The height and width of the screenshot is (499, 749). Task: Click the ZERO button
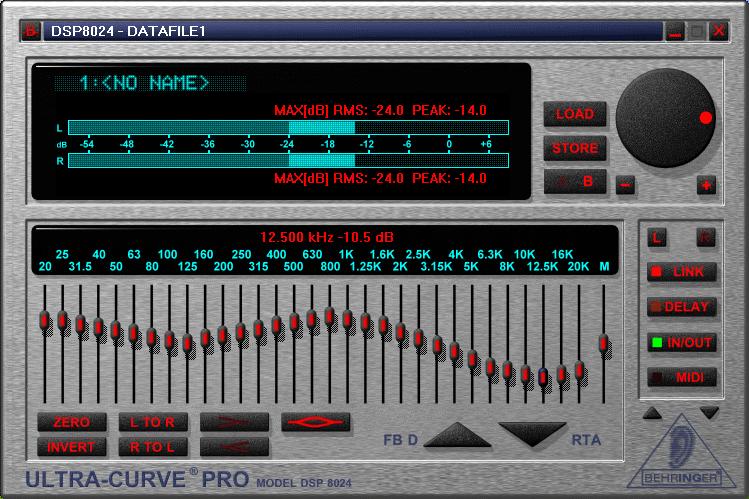(72, 422)
